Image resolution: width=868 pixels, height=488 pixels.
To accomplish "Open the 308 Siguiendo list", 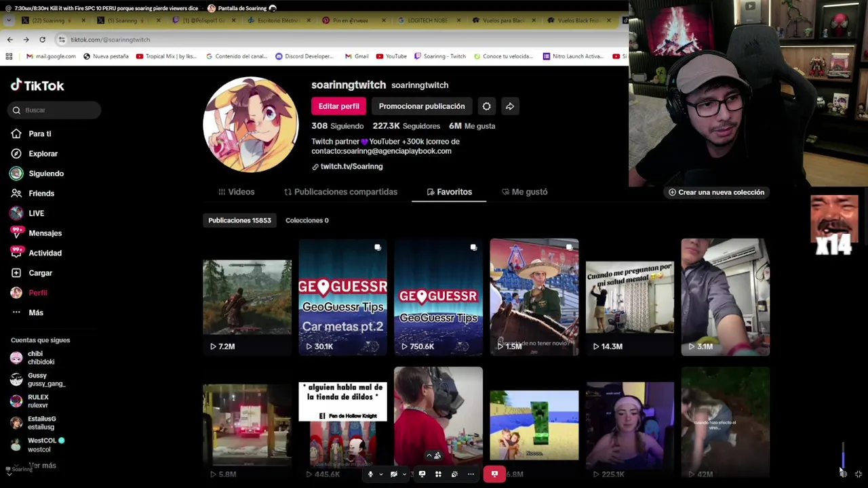I will point(337,126).
